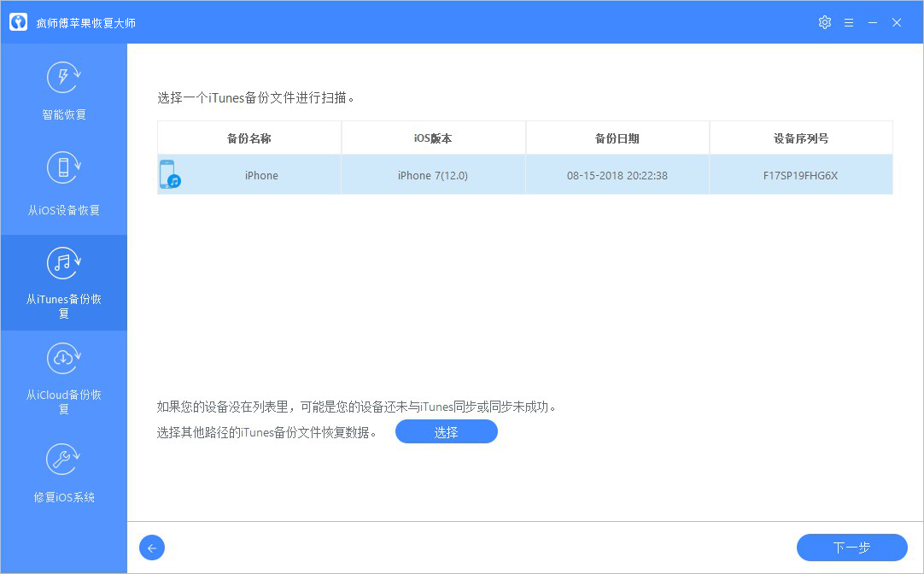Open the 从iTunes备份恢复 sidebar tab

64,283
